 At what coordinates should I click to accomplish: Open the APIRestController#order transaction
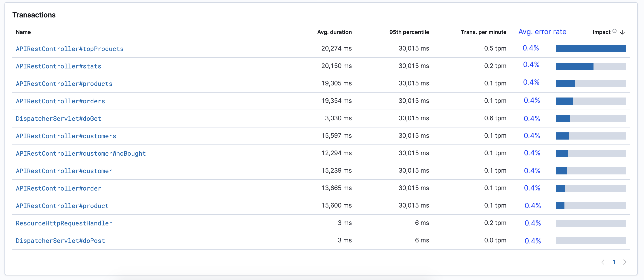click(x=58, y=188)
